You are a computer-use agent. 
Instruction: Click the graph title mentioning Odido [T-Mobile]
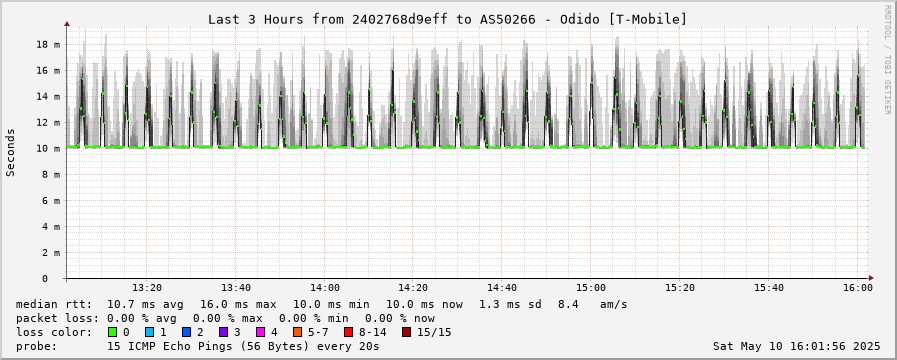pyautogui.click(x=447, y=19)
